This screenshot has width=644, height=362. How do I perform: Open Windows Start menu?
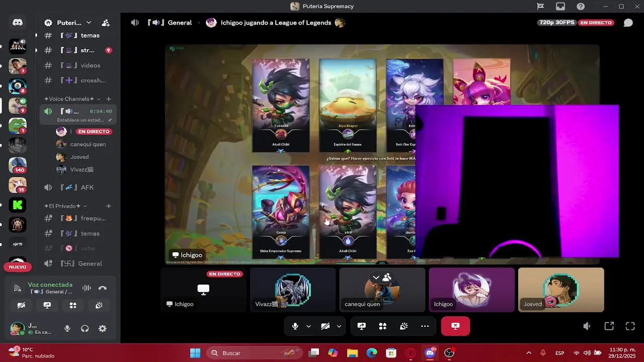click(195, 353)
